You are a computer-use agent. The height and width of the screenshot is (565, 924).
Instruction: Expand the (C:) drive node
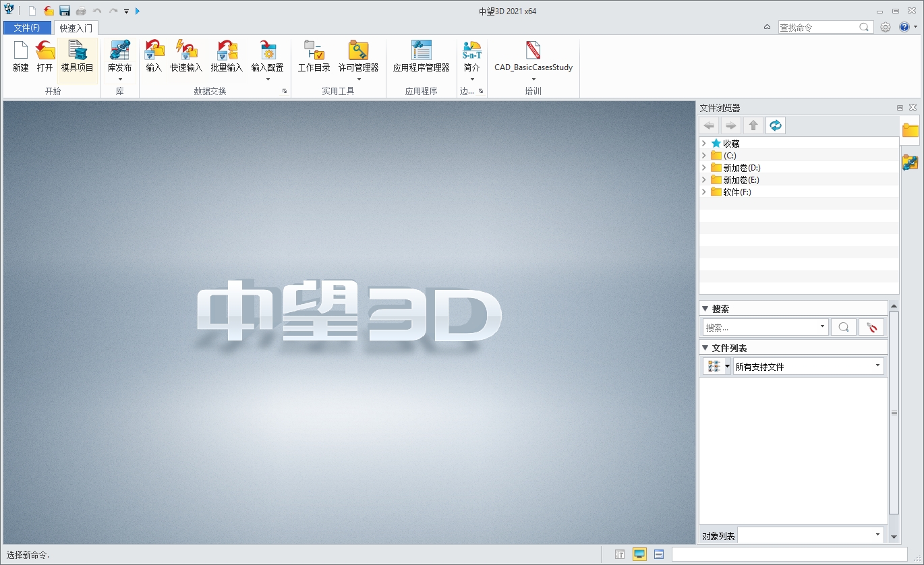(703, 155)
